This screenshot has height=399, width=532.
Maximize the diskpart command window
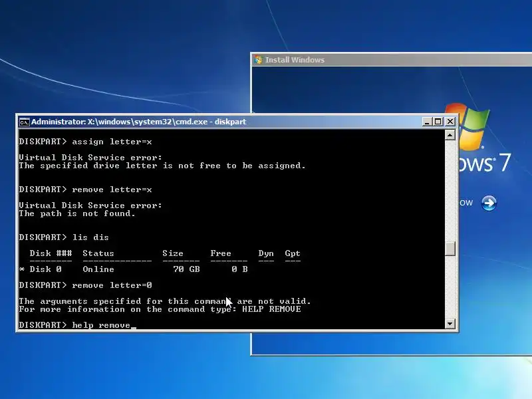click(438, 122)
